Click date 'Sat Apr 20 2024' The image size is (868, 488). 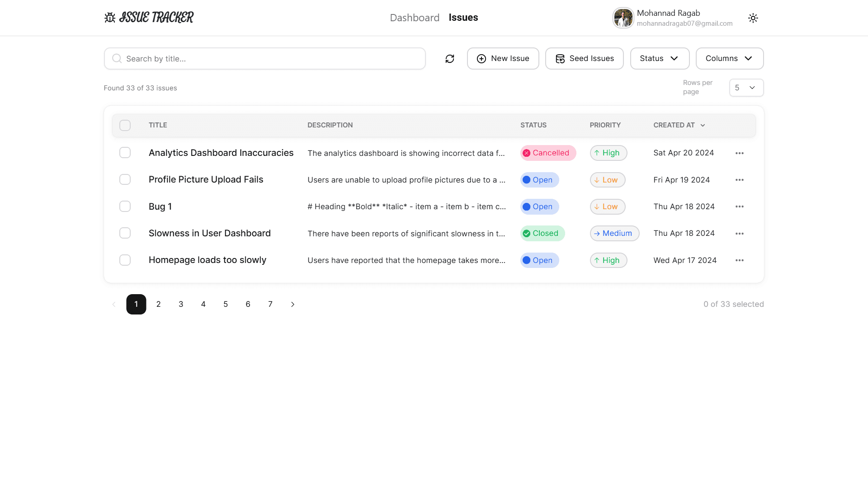click(684, 153)
